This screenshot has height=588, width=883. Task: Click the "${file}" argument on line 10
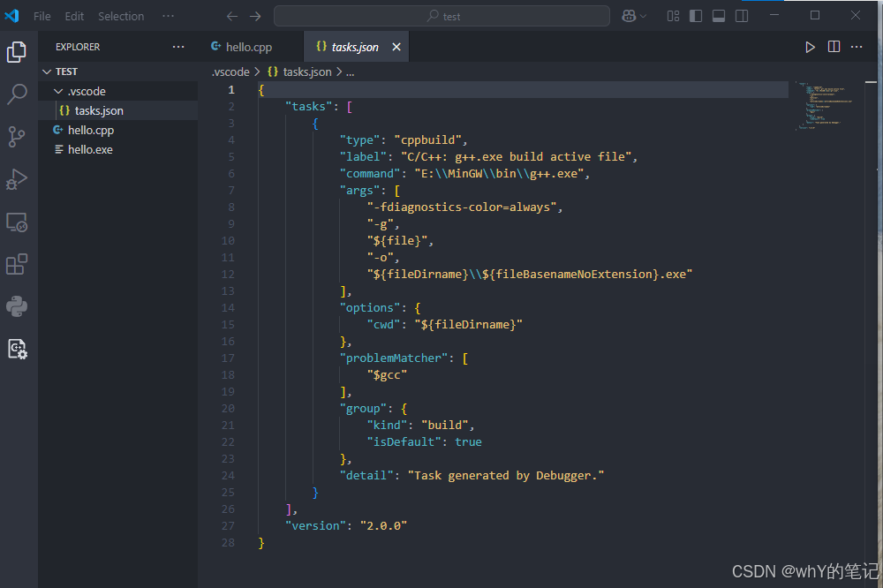[x=397, y=241]
